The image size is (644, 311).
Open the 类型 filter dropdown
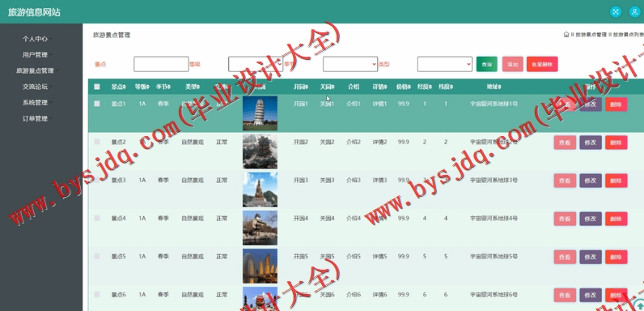(445, 64)
